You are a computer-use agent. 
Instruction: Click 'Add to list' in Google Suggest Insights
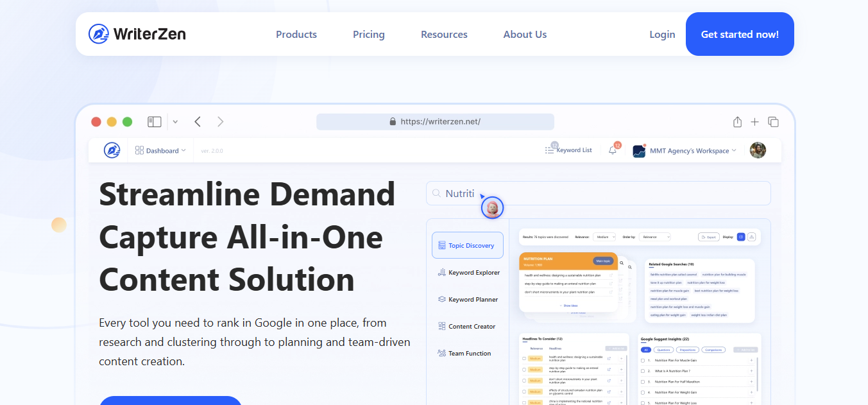point(745,350)
